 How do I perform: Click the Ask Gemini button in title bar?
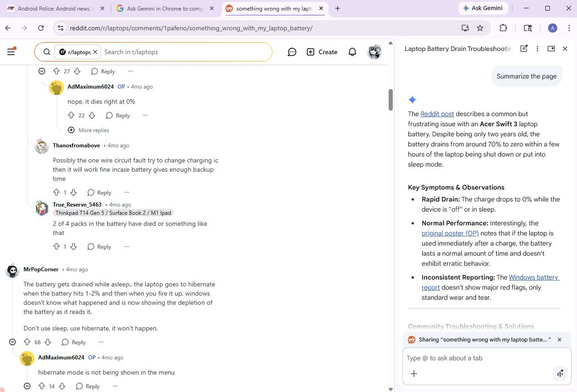tap(483, 8)
